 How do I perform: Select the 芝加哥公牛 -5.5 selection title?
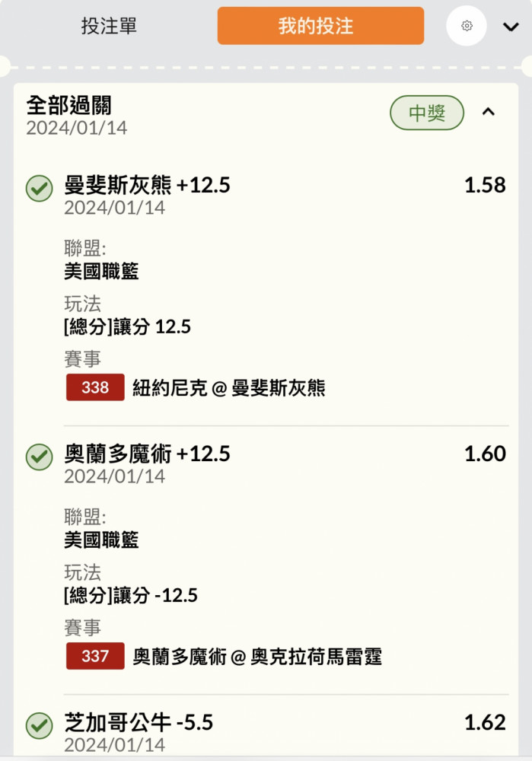point(139,722)
